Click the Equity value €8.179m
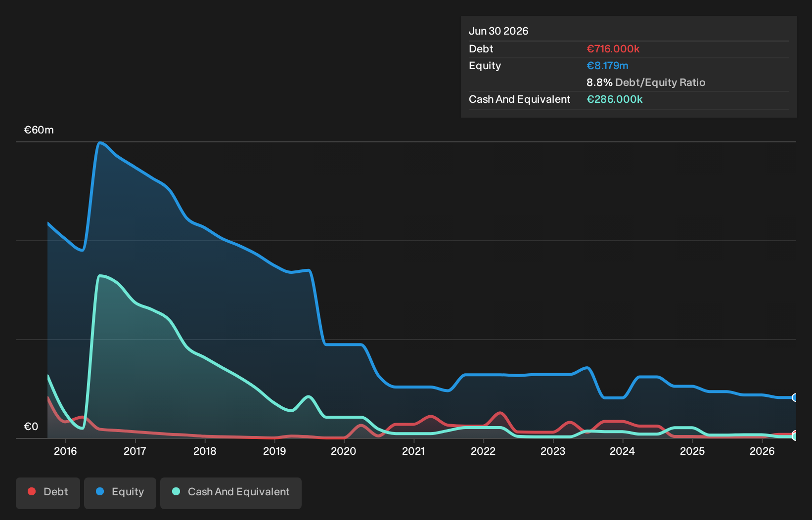 pos(607,66)
